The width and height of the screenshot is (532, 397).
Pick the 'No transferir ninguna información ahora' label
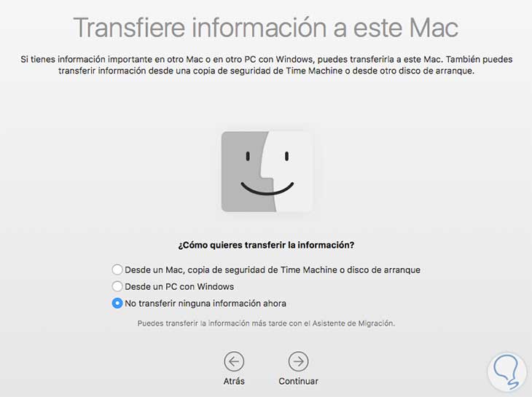(206, 303)
